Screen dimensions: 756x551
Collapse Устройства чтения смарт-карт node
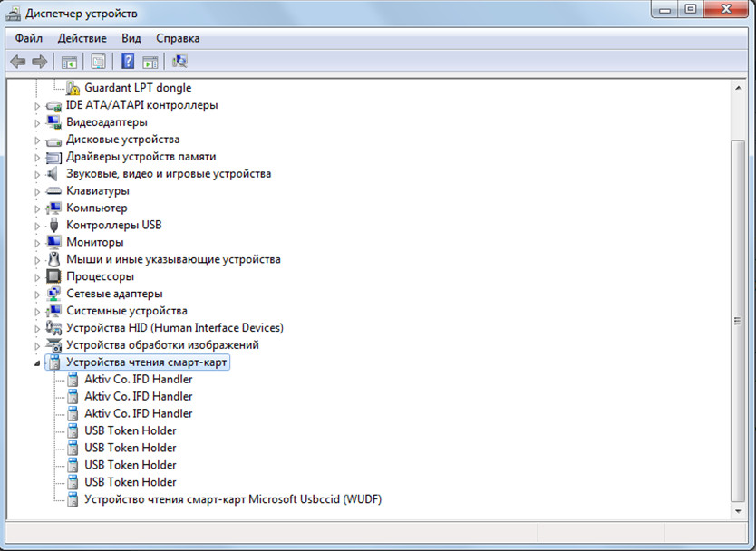point(38,362)
